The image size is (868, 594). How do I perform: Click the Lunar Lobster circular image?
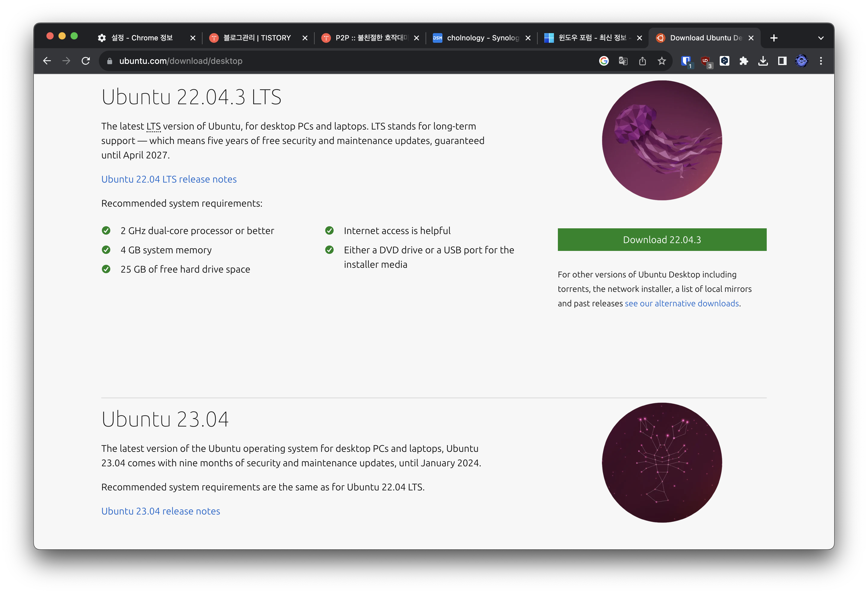[662, 463]
